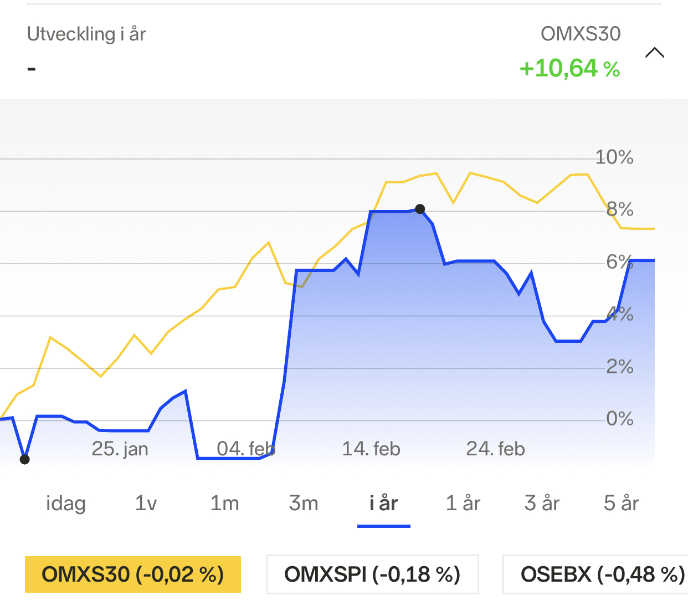Select the active i år tab
The image size is (688, 616).
[x=383, y=503]
